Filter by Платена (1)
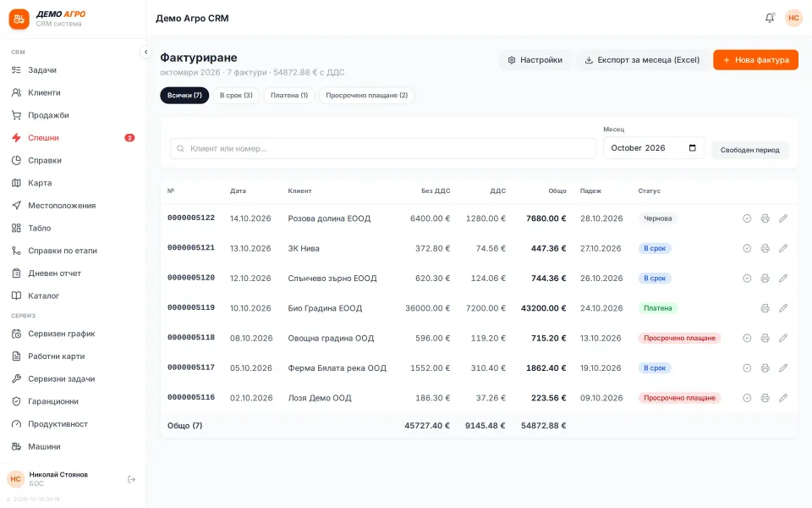 point(289,96)
